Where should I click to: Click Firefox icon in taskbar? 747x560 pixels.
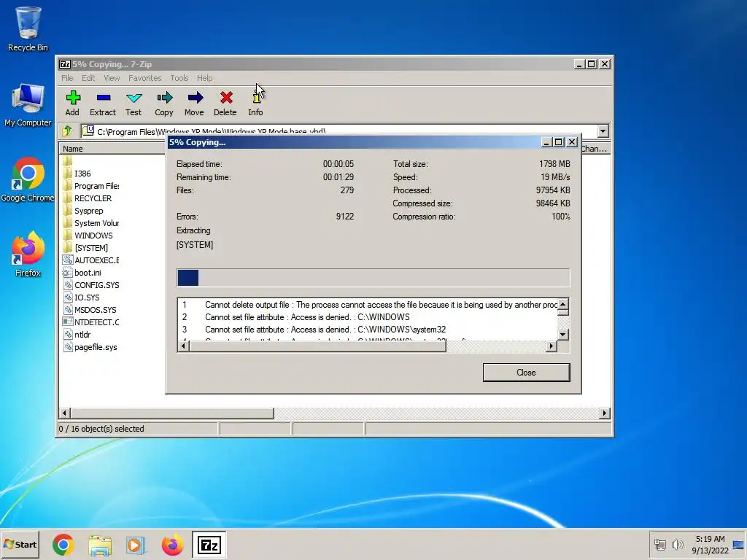tap(172, 545)
